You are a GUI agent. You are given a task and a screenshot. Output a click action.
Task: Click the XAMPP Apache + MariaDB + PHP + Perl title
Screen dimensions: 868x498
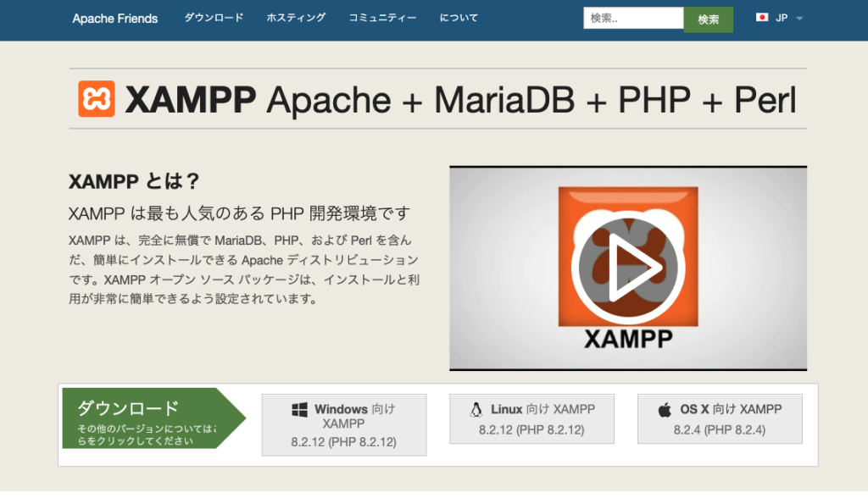point(460,100)
